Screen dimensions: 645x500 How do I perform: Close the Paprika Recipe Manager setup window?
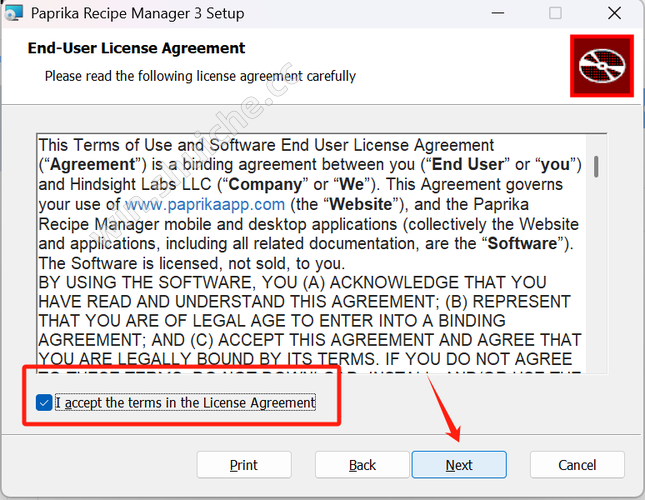tap(615, 13)
